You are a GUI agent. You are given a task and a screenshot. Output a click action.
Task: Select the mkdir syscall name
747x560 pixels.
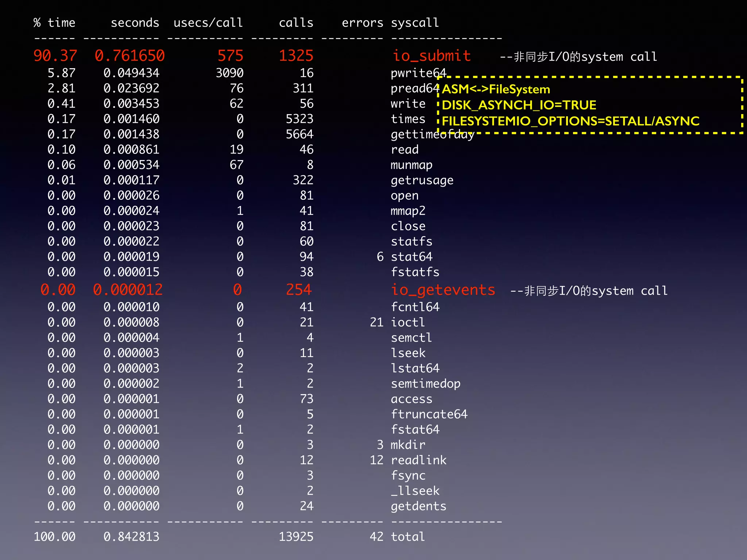click(x=408, y=445)
